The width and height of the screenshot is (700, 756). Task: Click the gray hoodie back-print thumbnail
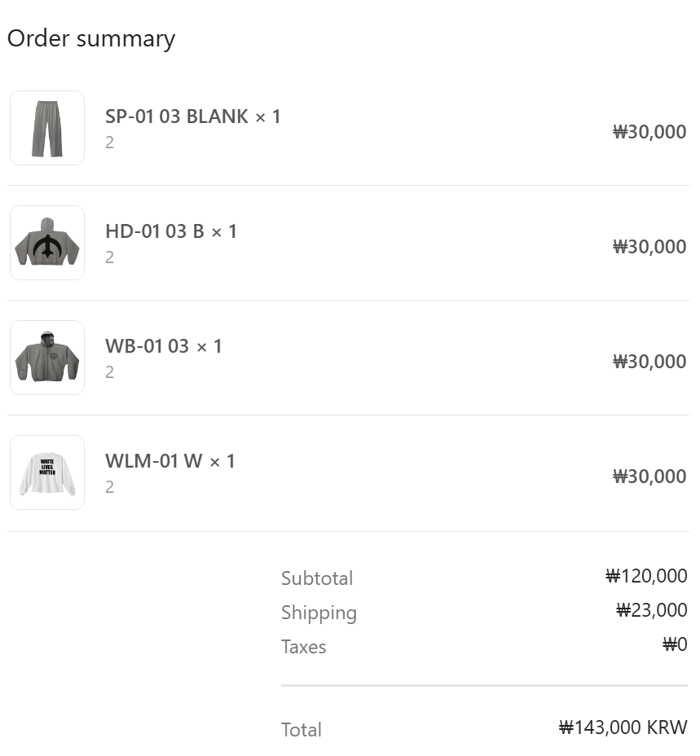[47, 243]
